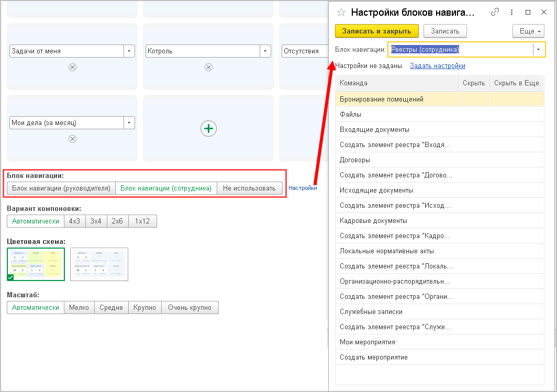Screen dimensions: 557x392
Task: Set scale to Средне
Action: pyautogui.click(x=111, y=308)
